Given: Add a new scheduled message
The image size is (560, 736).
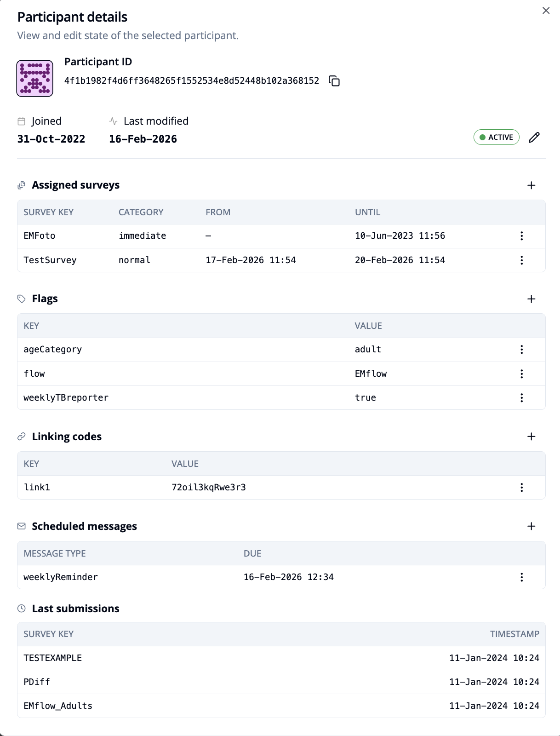Looking at the screenshot, I should (531, 526).
